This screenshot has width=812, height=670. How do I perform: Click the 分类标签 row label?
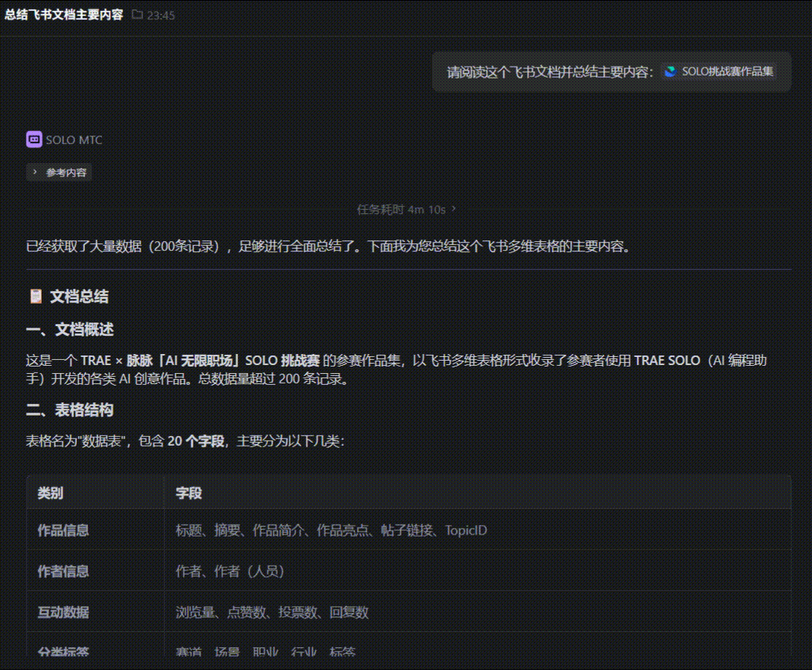point(63,652)
